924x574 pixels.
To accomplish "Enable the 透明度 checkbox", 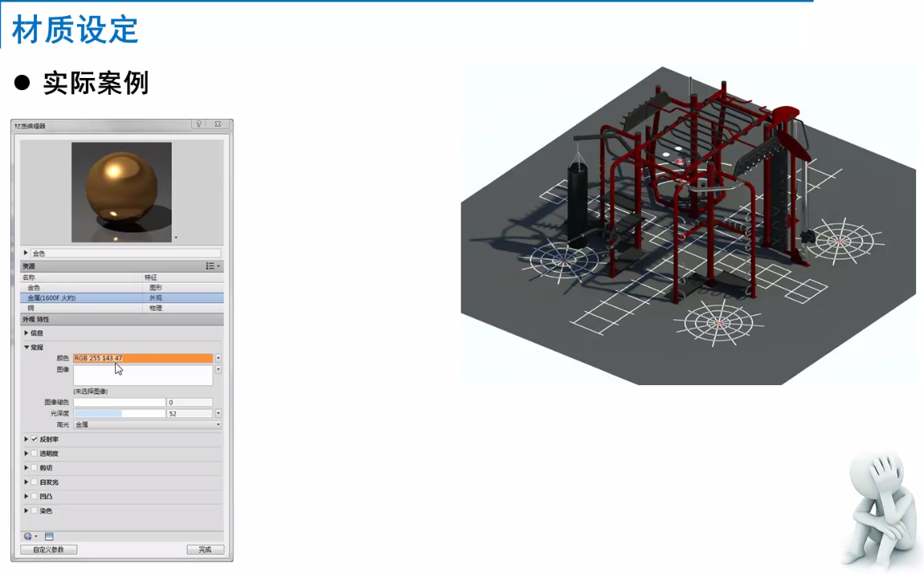I will pyautogui.click(x=35, y=453).
